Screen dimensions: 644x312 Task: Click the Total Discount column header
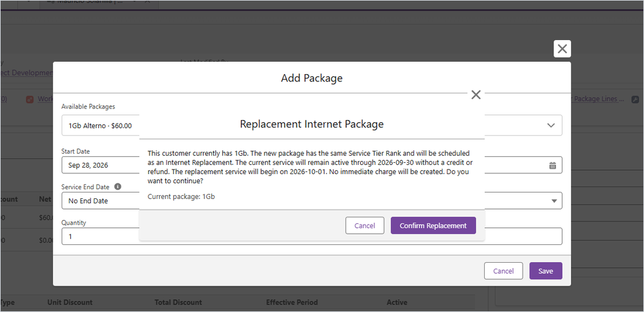[178, 302]
